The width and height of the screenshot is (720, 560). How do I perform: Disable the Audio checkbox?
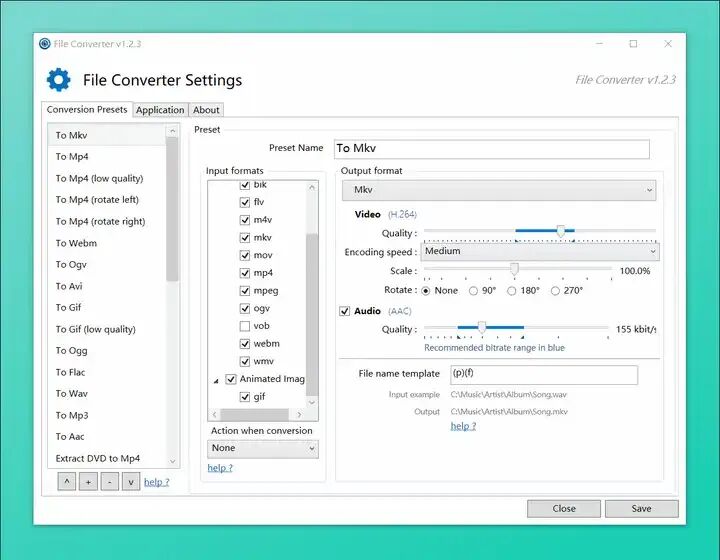pyautogui.click(x=344, y=311)
